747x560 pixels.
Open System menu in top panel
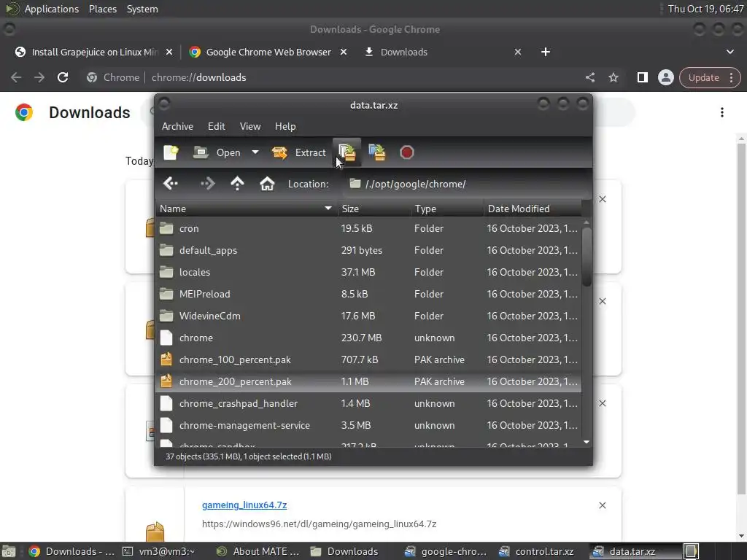click(142, 9)
